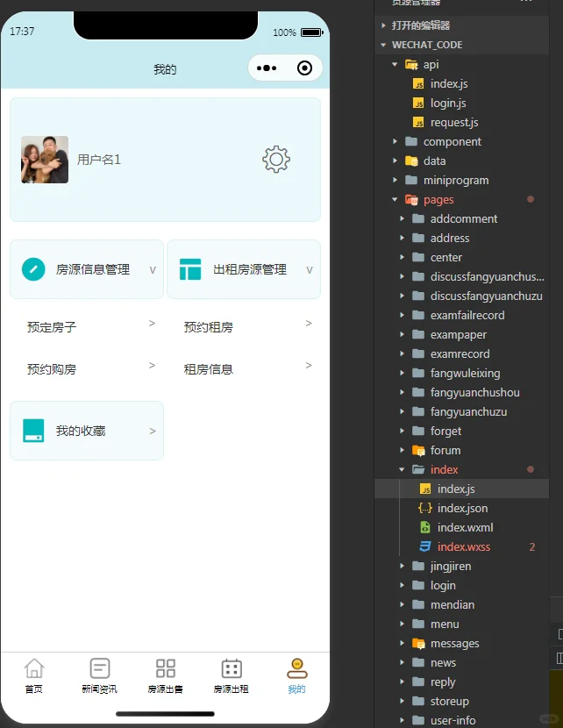The height and width of the screenshot is (728, 563).
Task: Open the mini program three-dot menu
Action: pyautogui.click(x=267, y=68)
